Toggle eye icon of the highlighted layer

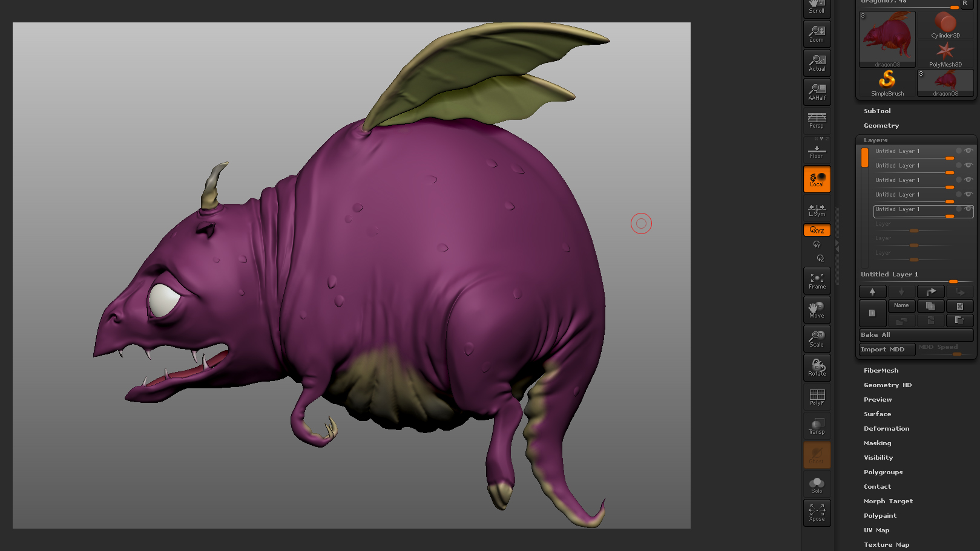click(x=968, y=209)
